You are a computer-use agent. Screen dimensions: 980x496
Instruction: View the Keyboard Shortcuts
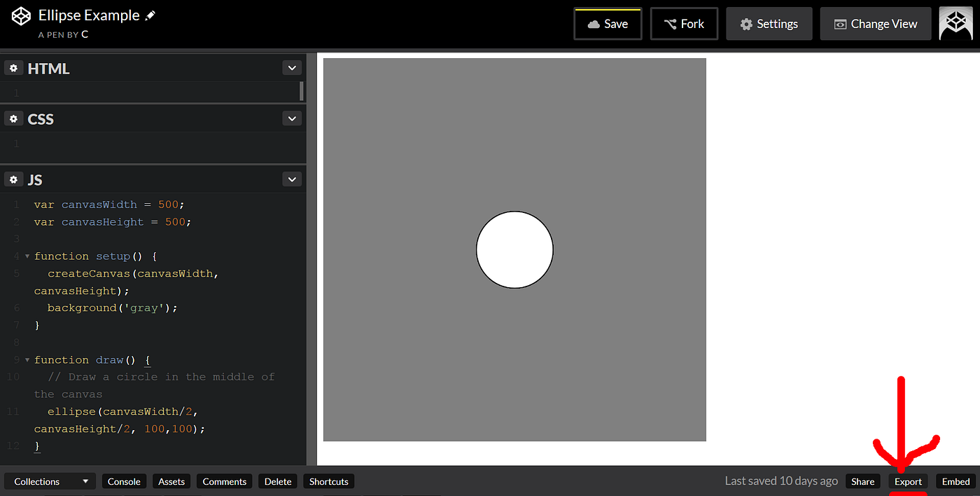tap(328, 481)
